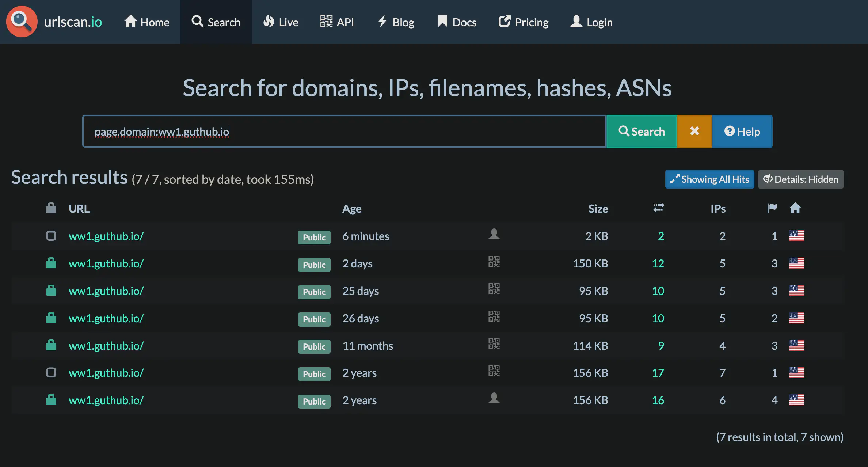This screenshot has width=868, height=467.
Task: Click the green lock on the 26 days row
Action: click(51, 318)
